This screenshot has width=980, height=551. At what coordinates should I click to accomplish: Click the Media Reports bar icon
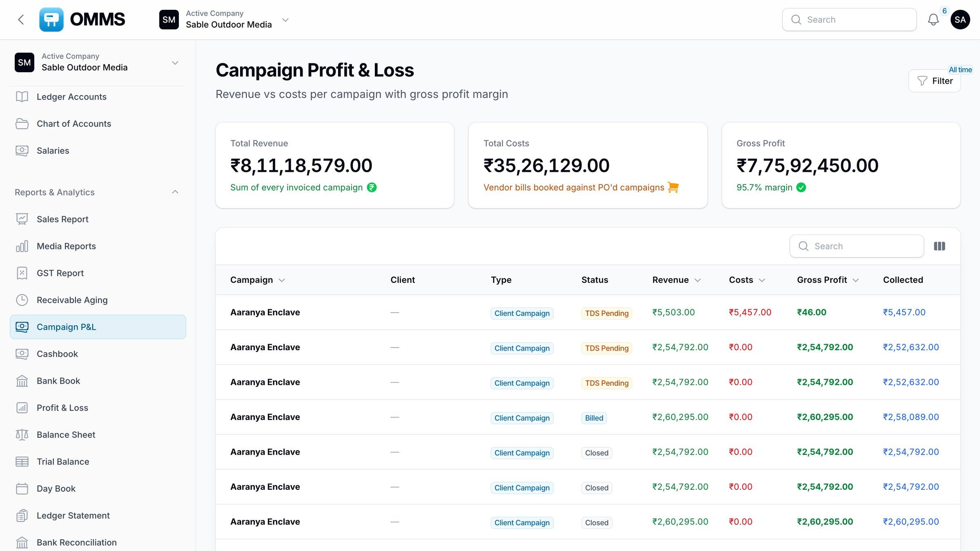pos(22,246)
